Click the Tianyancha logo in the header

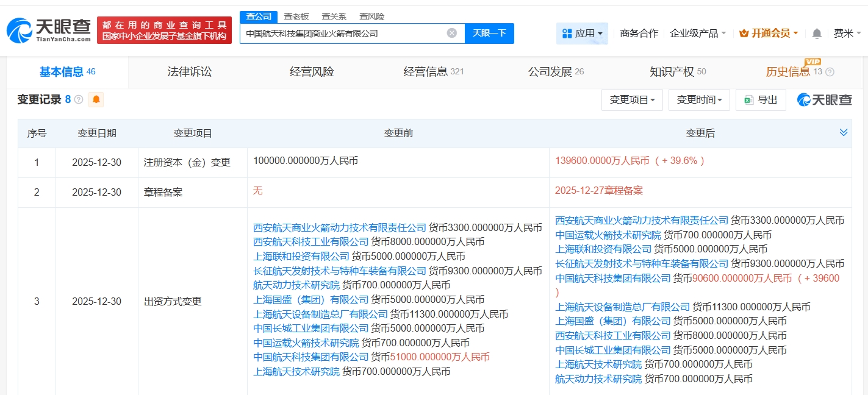point(49,30)
